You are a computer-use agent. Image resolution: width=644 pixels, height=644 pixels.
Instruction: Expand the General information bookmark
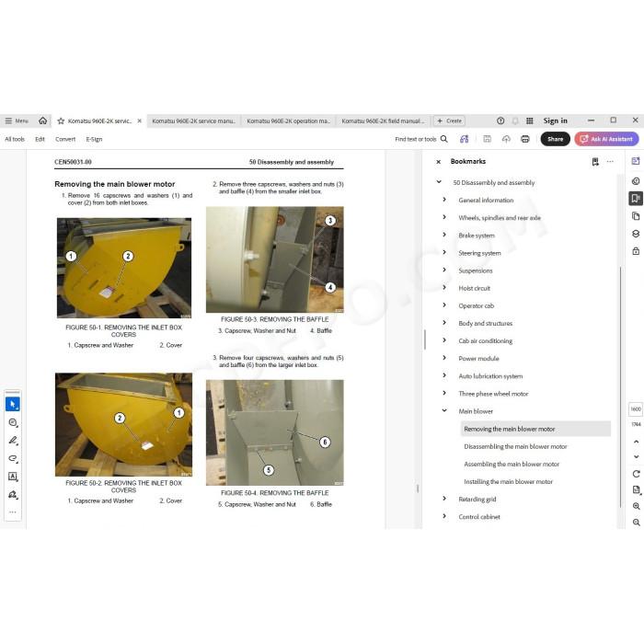[444, 200]
